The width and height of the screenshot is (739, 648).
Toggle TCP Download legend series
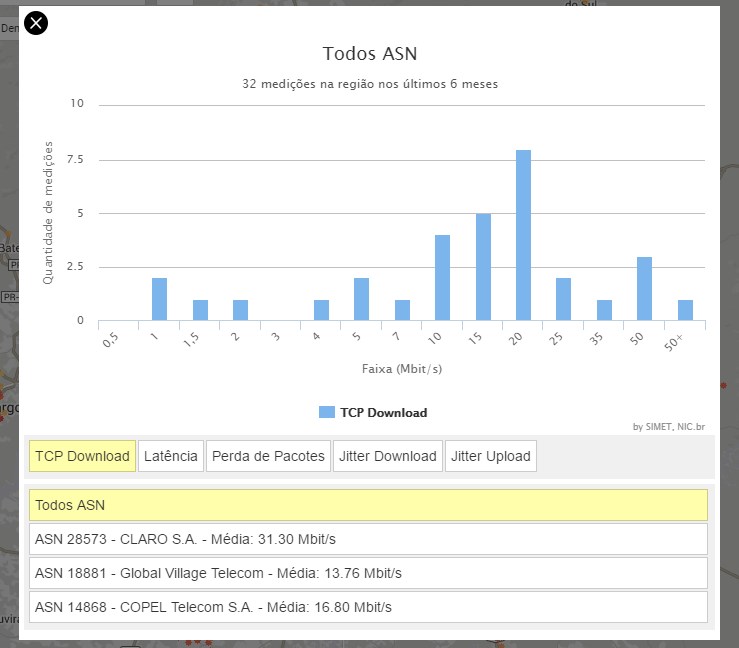coord(383,412)
